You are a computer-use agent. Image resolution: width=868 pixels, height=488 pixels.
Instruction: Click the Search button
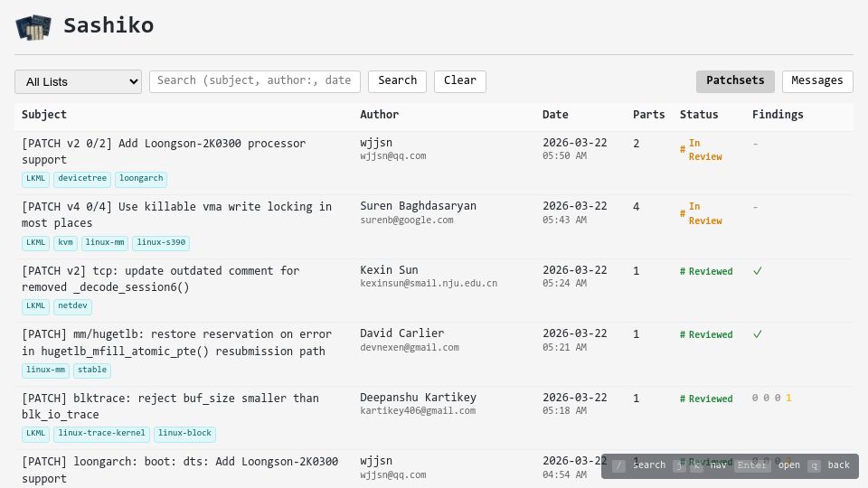[x=397, y=81]
